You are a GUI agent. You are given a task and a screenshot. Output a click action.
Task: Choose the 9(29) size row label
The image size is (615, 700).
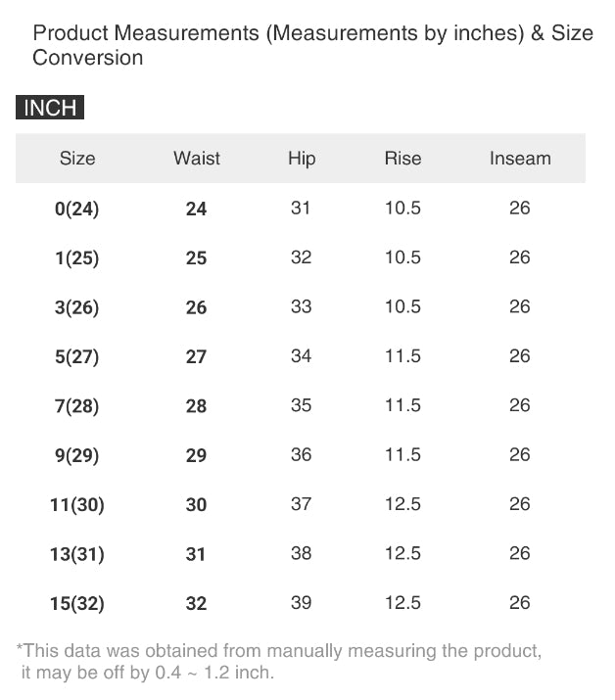[77, 455]
